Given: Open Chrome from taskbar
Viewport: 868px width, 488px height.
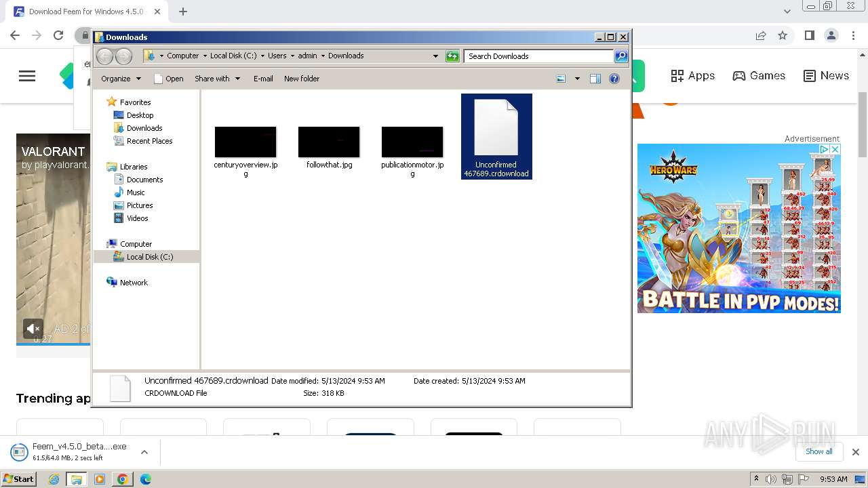Looking at the screenshot, I should [x=122, y=479].
